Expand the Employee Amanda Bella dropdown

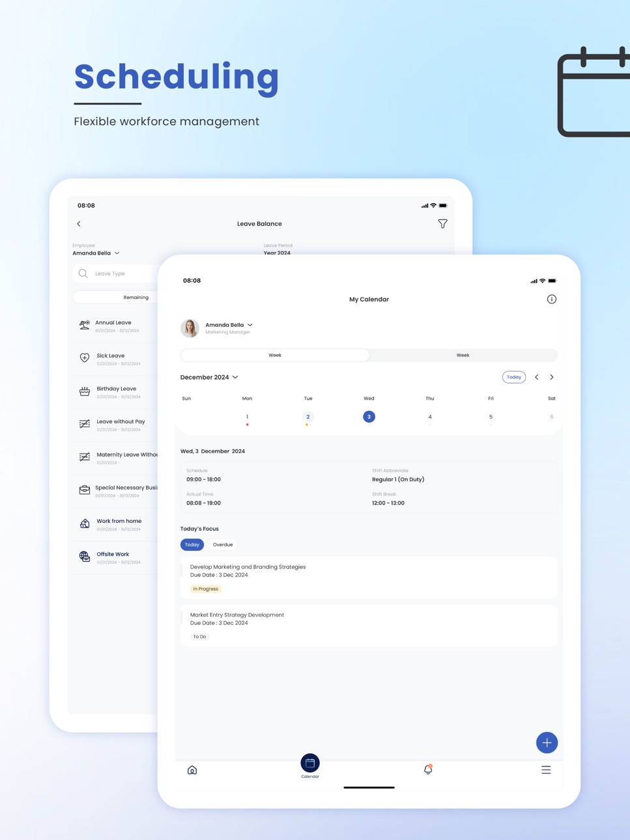96,253
